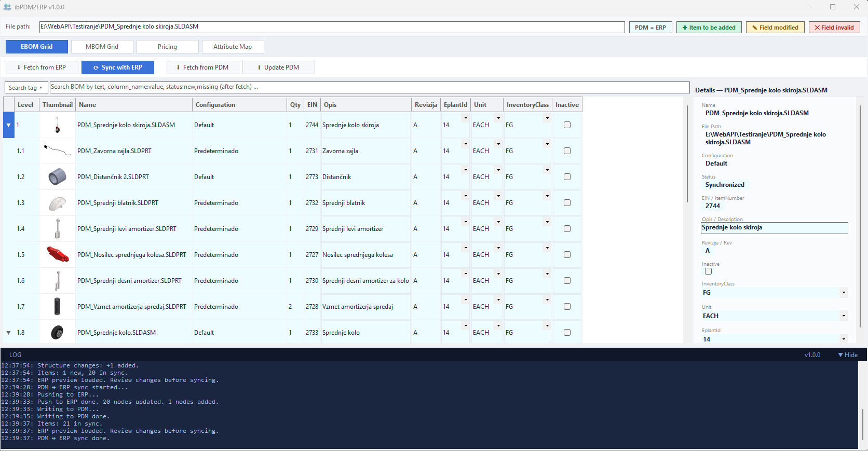Click the red Nosilec sprednjega kolesa thumbnail
Image resolution: width=868 pixels, height=451 pixels.
click(x=58, y=254)
